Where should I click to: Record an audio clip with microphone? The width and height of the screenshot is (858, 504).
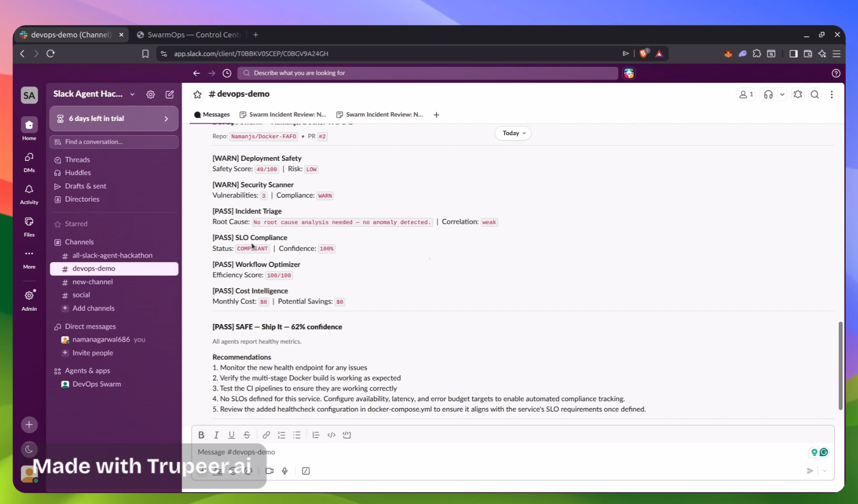[285, 471]
